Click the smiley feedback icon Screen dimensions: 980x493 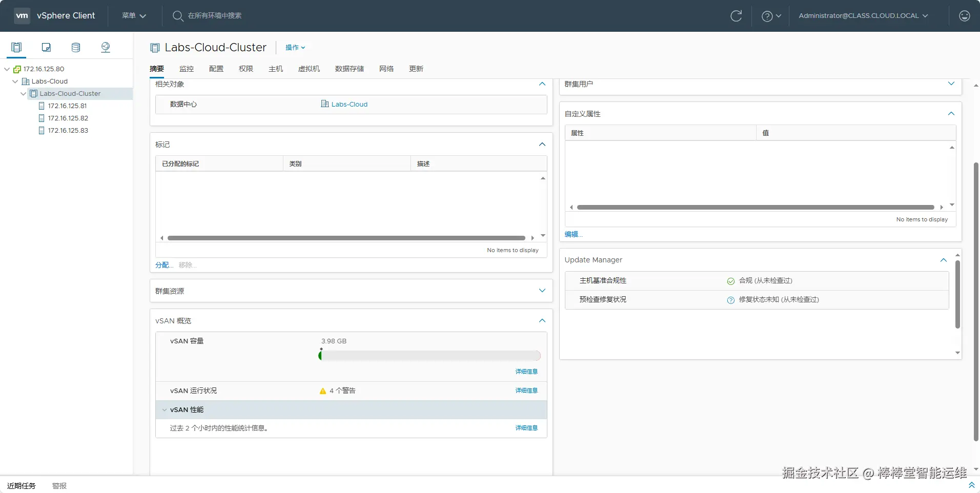tap(965, 16)
